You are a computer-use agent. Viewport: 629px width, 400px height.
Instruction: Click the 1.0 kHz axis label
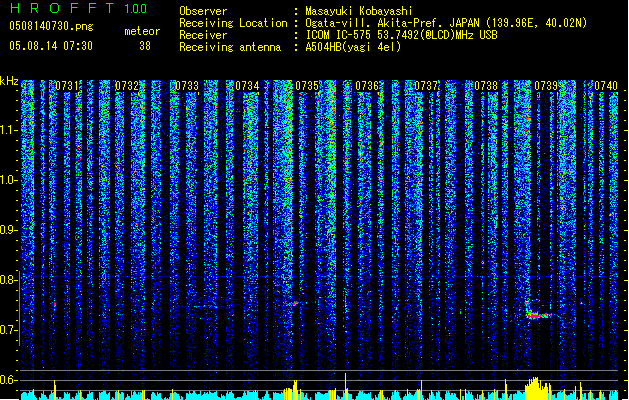[9, 180]
